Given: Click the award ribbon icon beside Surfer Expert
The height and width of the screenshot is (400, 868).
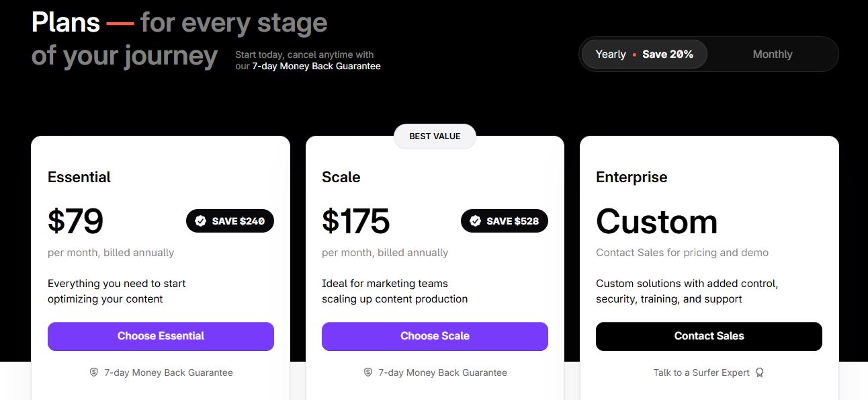Looking at the screenshot, I should coord(760,372).
